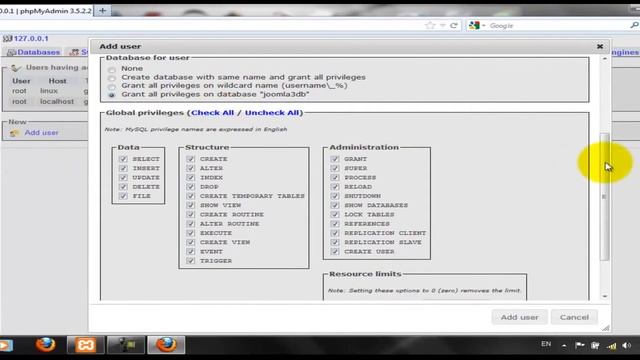
Task: Uncheck the DELETE privilege
Action: (123, 187)
